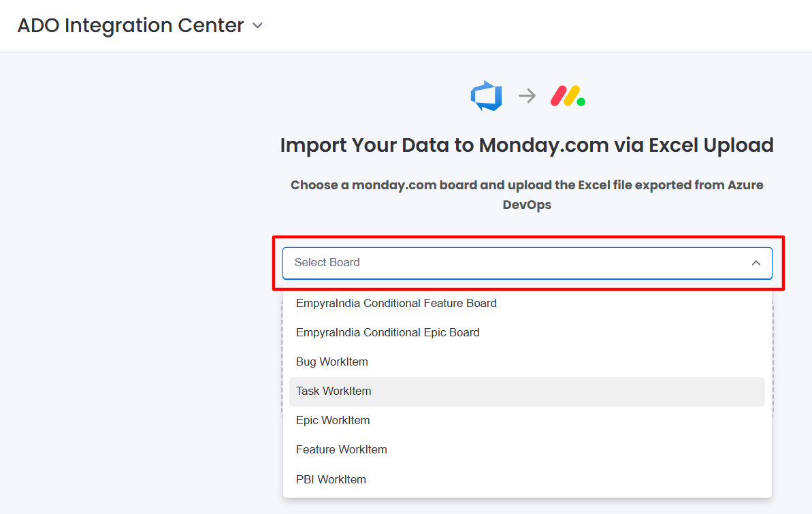Click the Azure DevOps logo icon
812x514 pixels.
[486, 96]
